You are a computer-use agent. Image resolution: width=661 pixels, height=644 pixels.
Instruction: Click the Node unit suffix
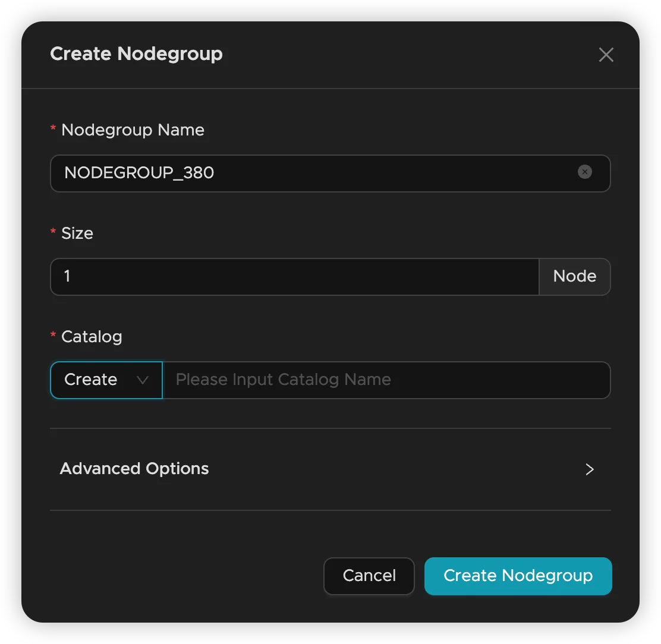coord(574,276)
